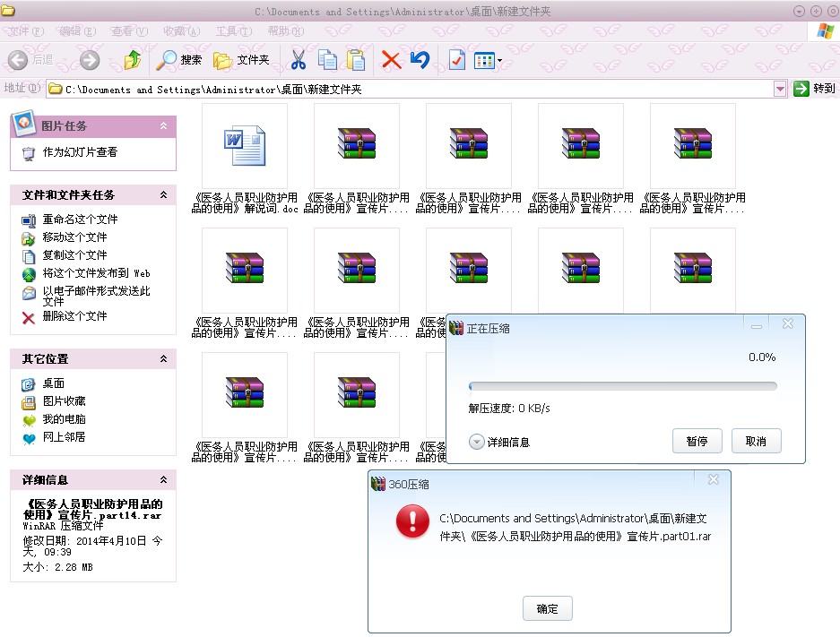This screenshot has height=637, width=840.
Task: Open the 查看(V) menu
Action: pos(128,31)
